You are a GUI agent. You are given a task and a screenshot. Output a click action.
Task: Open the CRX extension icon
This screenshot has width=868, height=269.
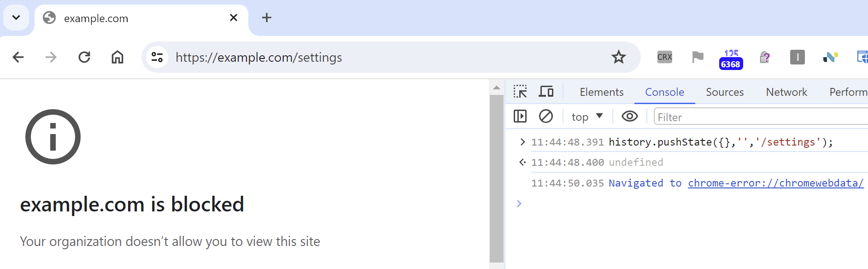tap(664, 57)
